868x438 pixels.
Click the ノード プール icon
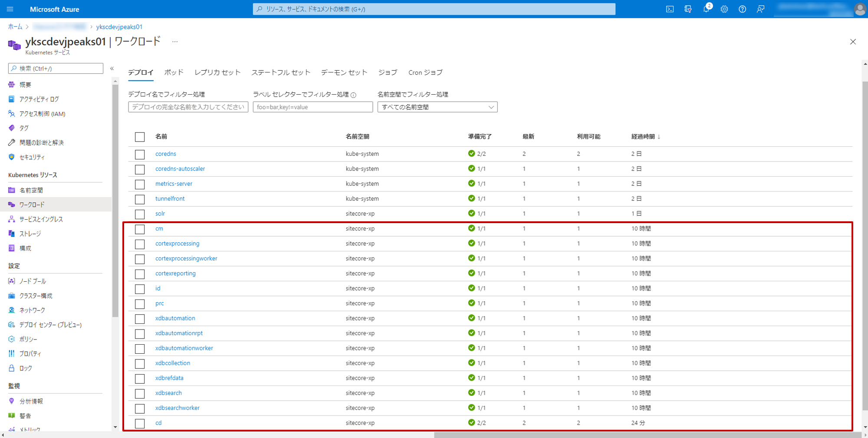(12, 281)
